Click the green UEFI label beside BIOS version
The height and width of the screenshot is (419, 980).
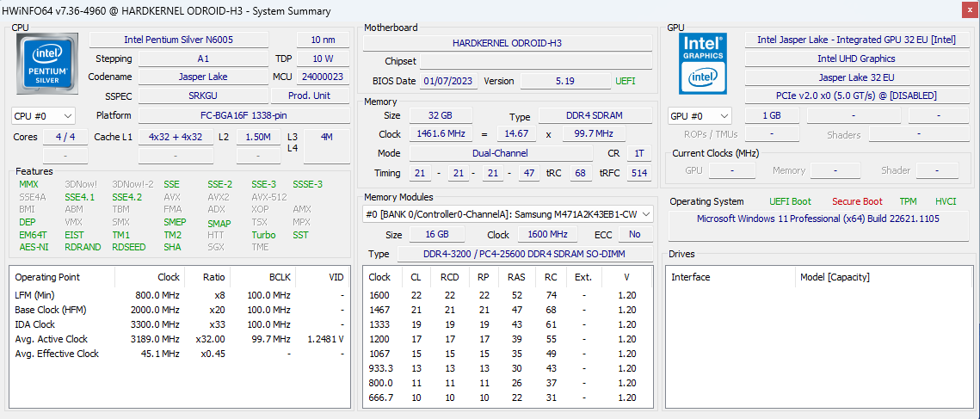click(626, 81)
